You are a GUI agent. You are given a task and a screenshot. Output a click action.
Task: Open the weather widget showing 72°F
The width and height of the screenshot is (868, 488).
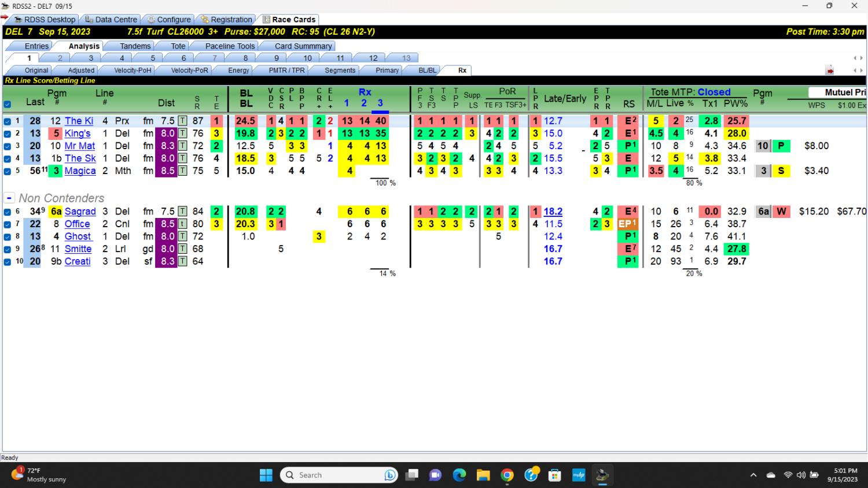(x=39, y=475)
